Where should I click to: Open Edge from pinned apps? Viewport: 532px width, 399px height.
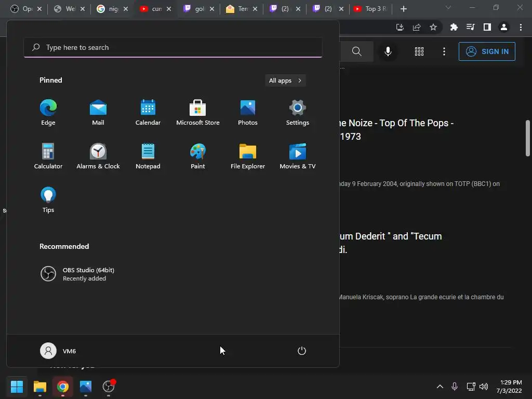[x=48, y=113]
